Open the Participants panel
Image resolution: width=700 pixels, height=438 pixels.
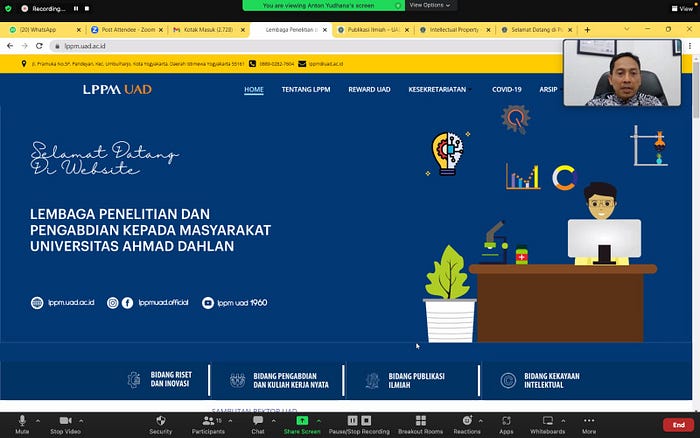208,424
